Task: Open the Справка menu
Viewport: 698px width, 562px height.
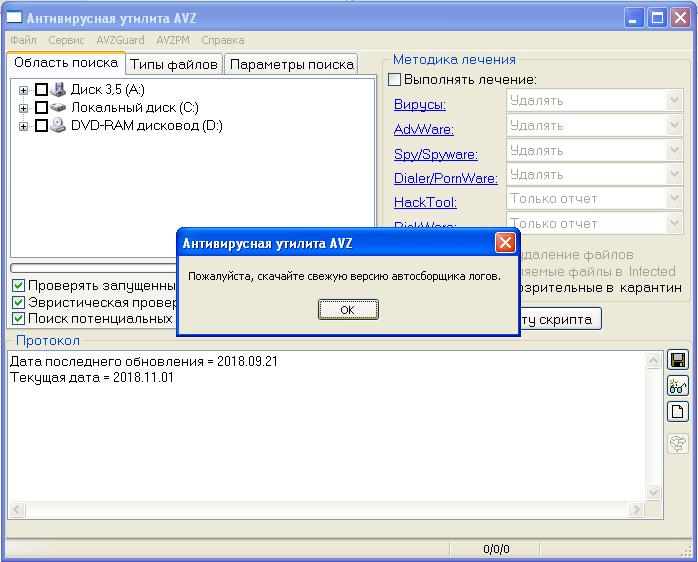Action: pos(223,40)
